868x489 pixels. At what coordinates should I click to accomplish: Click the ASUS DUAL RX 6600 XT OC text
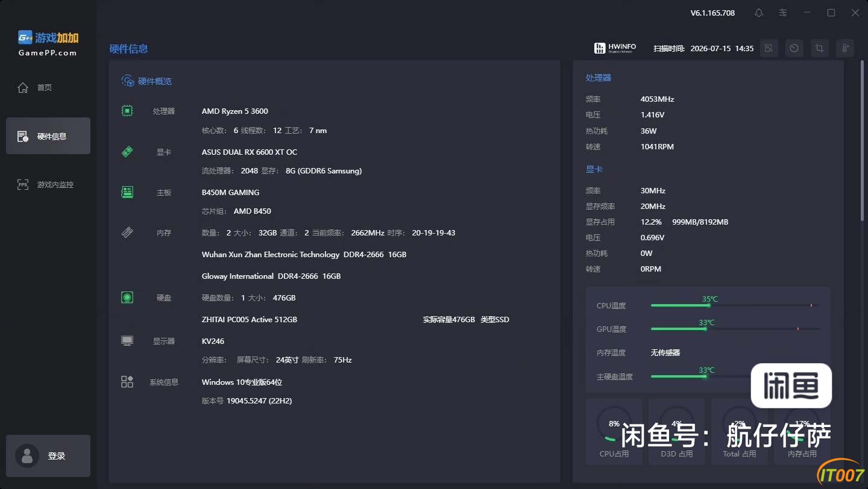(250, 152)
